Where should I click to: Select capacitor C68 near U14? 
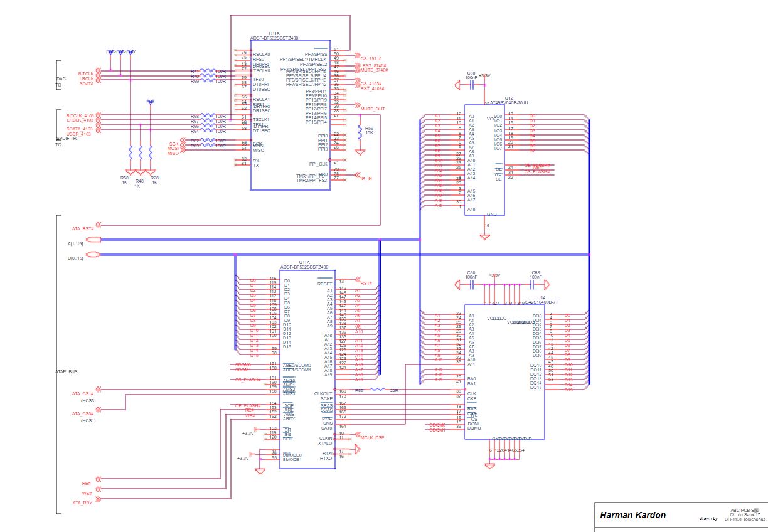coord(535,284)
